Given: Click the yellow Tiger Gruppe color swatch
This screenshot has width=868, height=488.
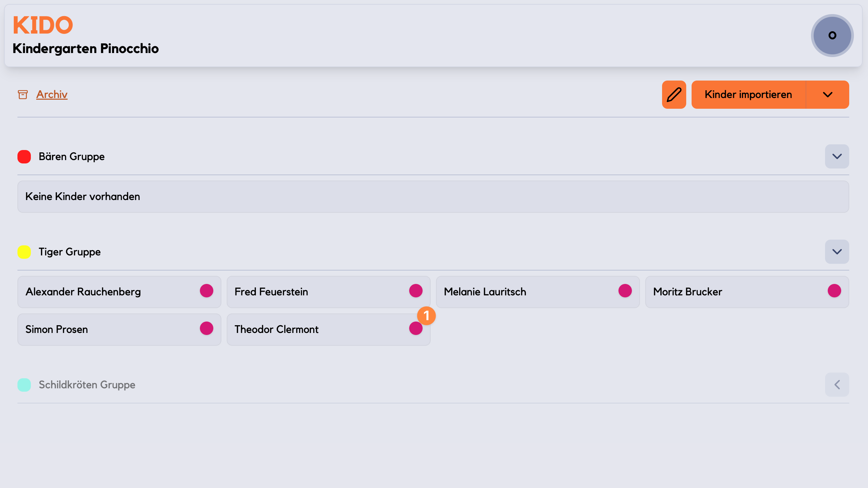Looking at the screenshot, I should [x=24, y=252].
